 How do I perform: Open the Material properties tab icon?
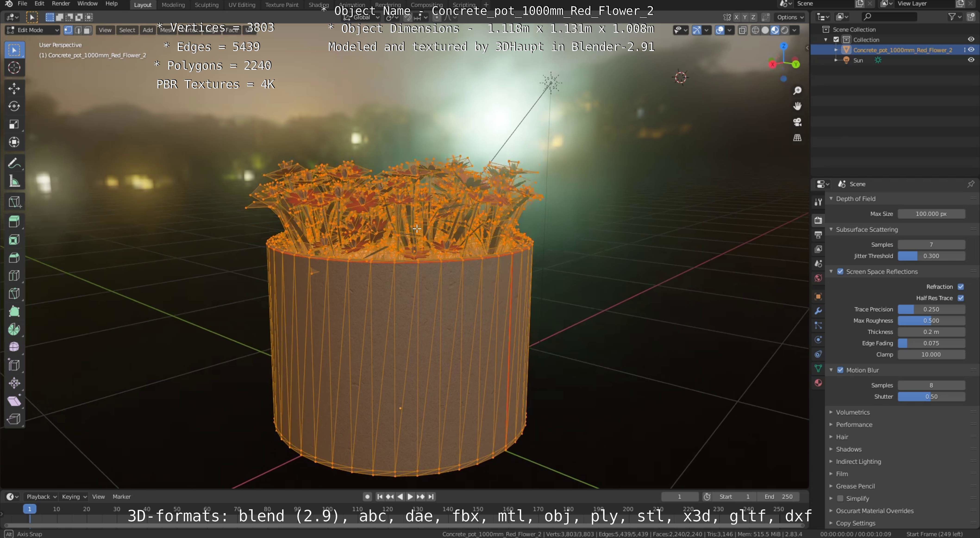[818, 383]
